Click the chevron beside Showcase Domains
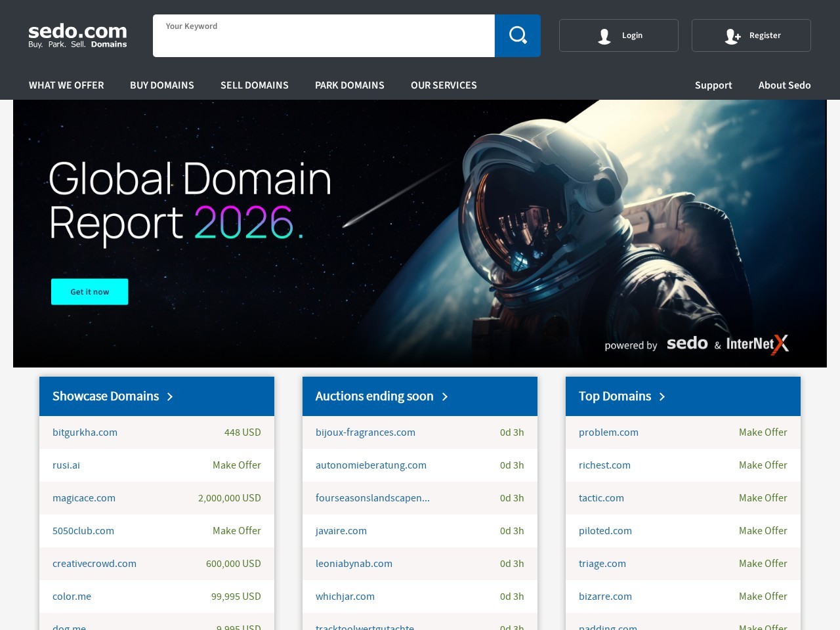The image size is (840, 630). tap(170, 396)
